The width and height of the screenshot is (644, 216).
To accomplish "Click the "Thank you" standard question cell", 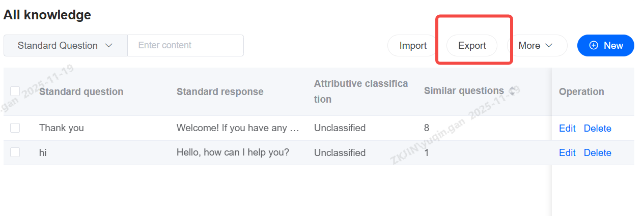I will pos(62,128).
